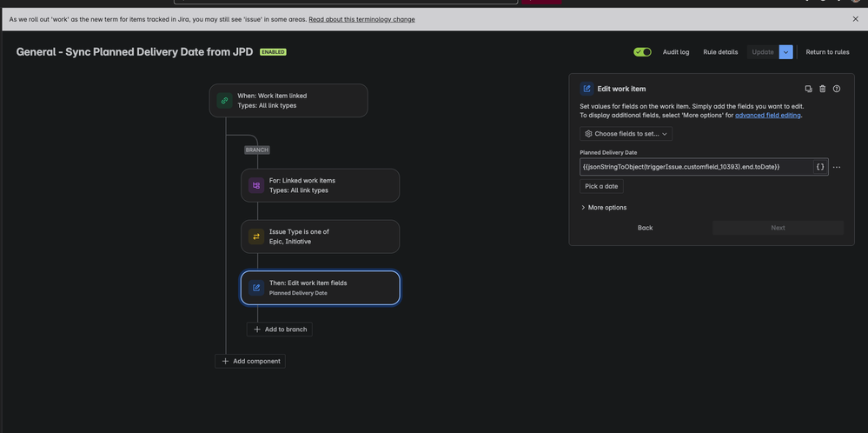The image size is (868, 433).
Task: Open the Update button dropdown arrow
Action: click(x=786, y=52)
